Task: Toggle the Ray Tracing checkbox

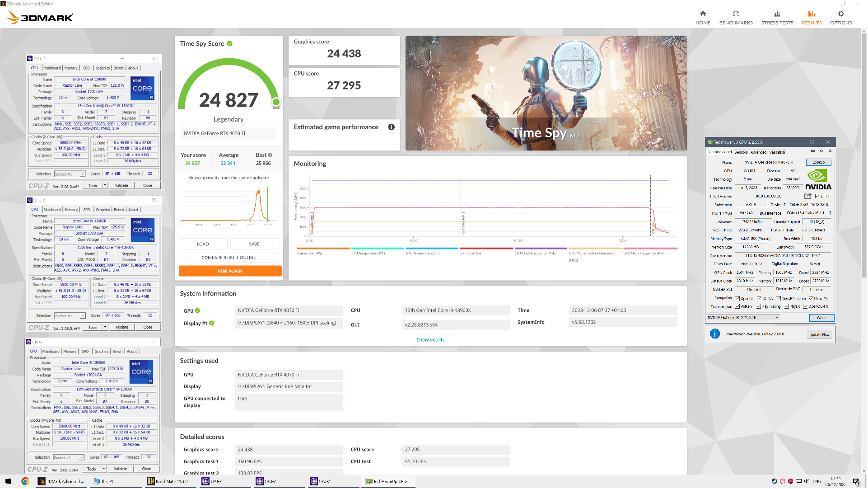Action: point(760,307)
